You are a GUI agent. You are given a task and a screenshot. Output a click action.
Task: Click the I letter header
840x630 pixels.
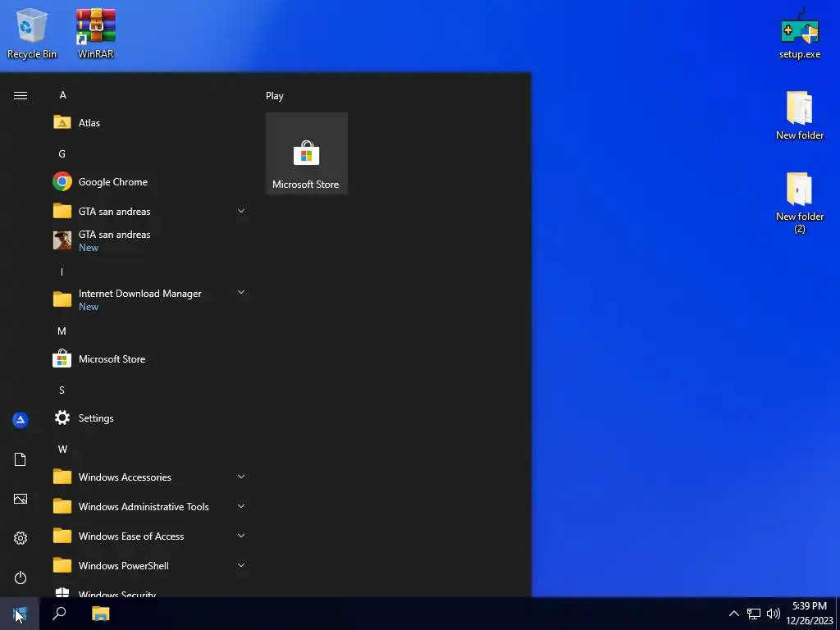pyautogui.click(x=62, y=272)
